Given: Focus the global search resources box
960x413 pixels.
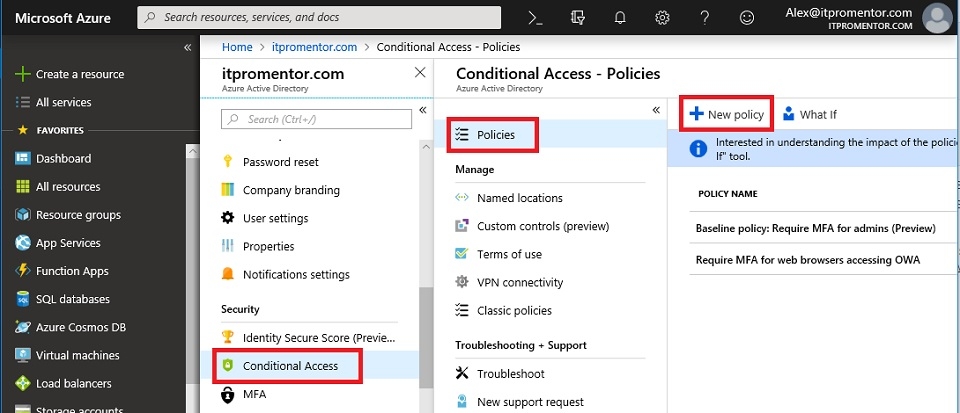Looking at the screenshot, I should click(319, 18).
